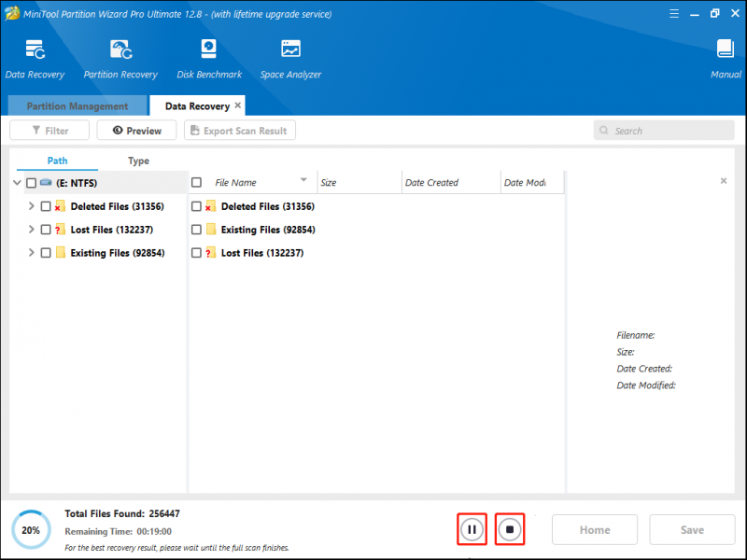Sort by the Date Modified column header

[532, 182]
